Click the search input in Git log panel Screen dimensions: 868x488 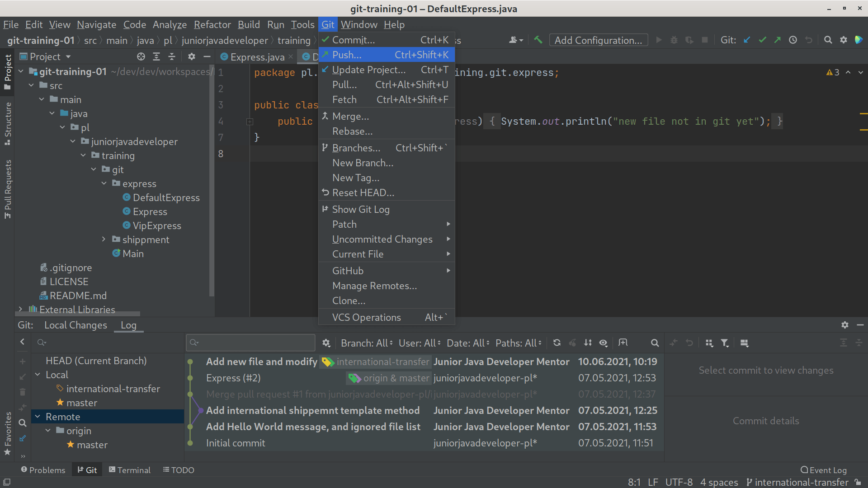pos(251,342)
